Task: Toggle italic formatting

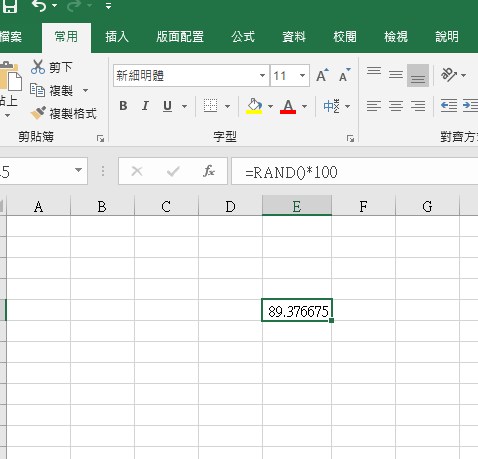Action: point(145,106)
